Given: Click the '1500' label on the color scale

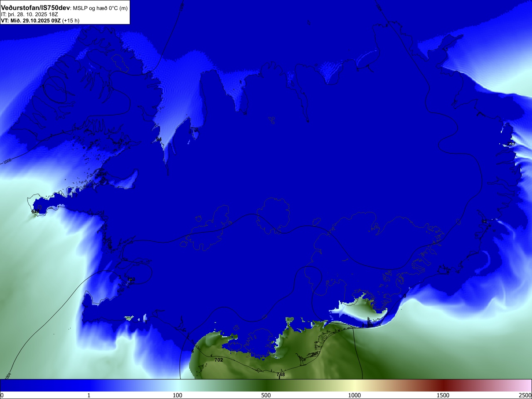Looking at the screenshot, I should 443,395.
